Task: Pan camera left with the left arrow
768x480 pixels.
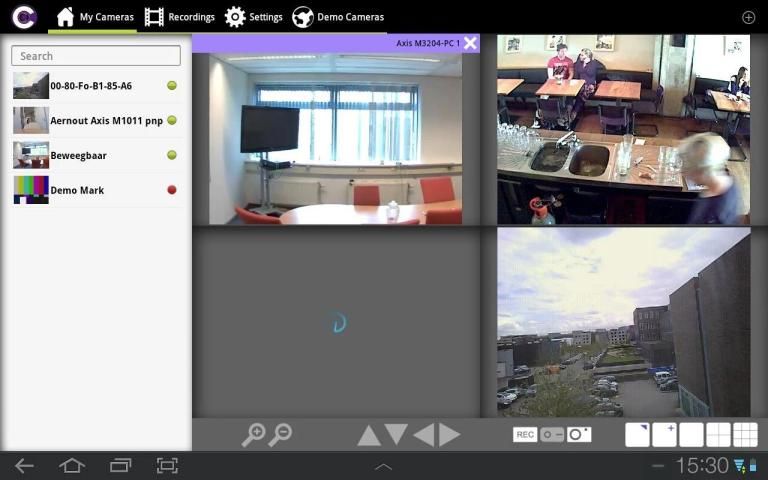Action: (x=423, y=435)
